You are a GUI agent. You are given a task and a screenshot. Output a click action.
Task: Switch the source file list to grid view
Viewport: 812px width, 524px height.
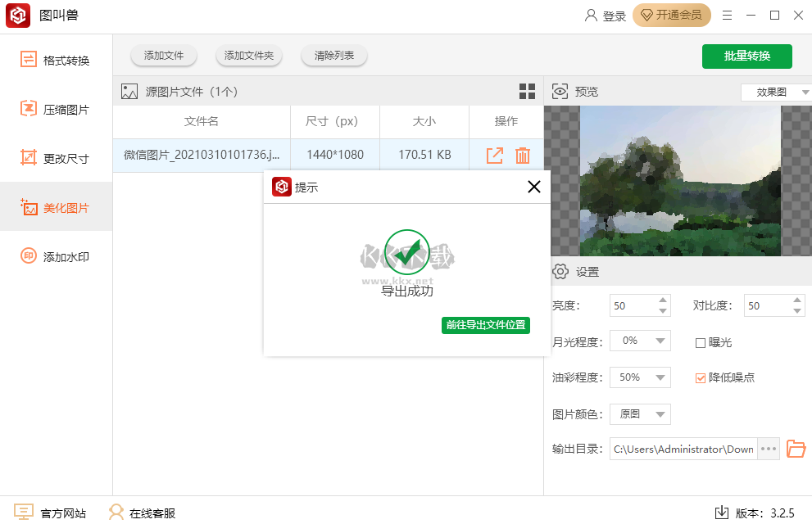(x=527, y=91)
